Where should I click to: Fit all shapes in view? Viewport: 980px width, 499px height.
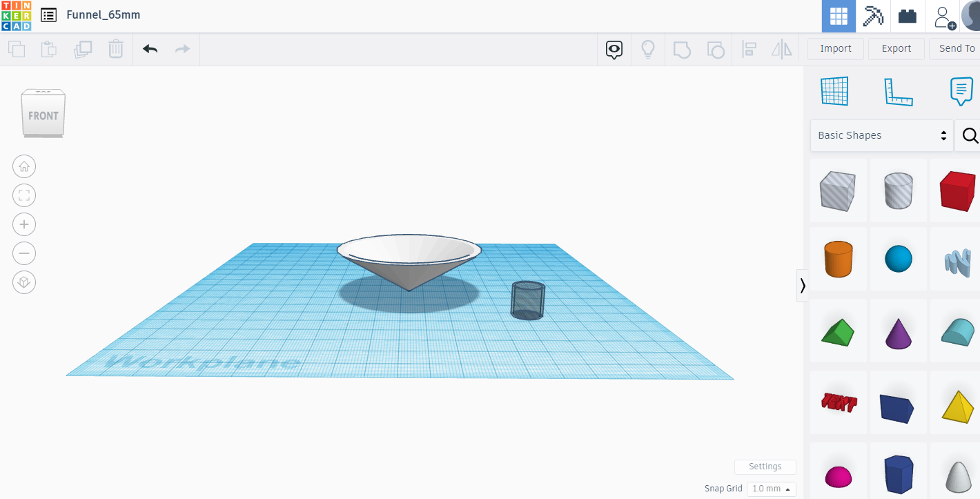(24, 195)
